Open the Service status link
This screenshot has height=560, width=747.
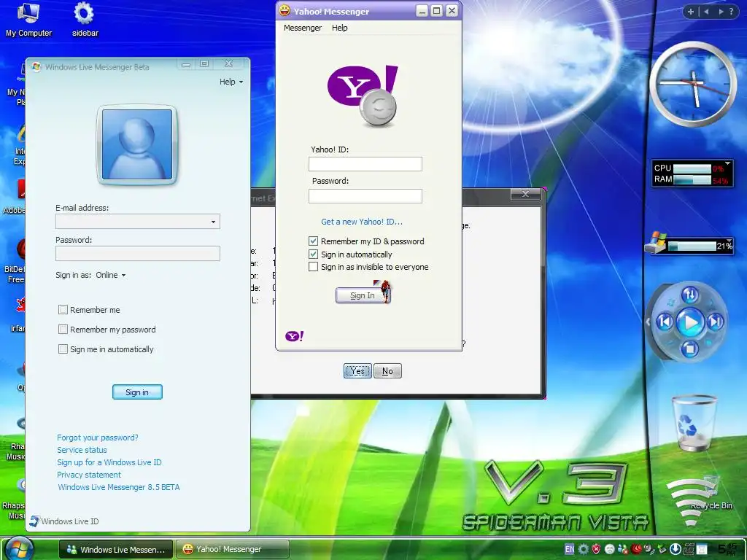tap(82, 449)
